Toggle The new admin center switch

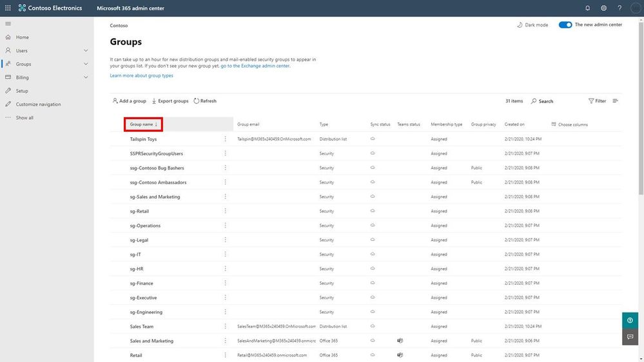pyautogui.click(x=565, y=24)
